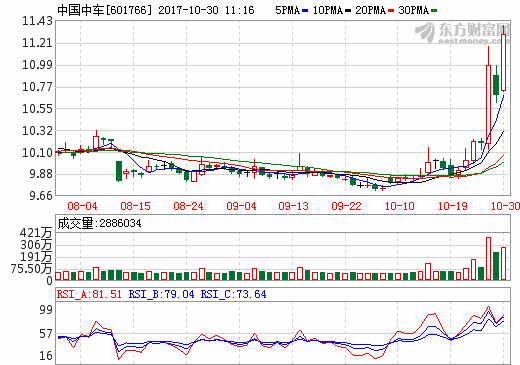Click the 成交量:2886034 volume readout
The height and width of the screenshot is (365, 520).
[x=99, y=223]
